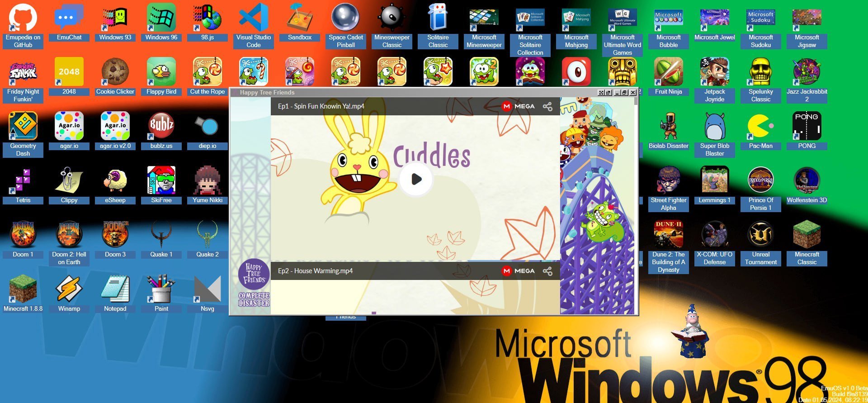Launch EmuChat from the desktop

(69, 22)
